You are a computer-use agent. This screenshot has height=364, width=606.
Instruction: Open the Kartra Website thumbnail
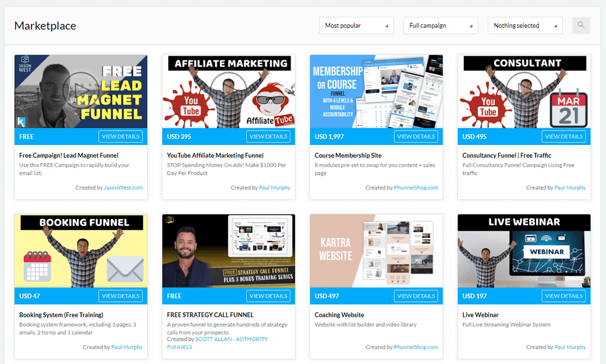point(376,251)
